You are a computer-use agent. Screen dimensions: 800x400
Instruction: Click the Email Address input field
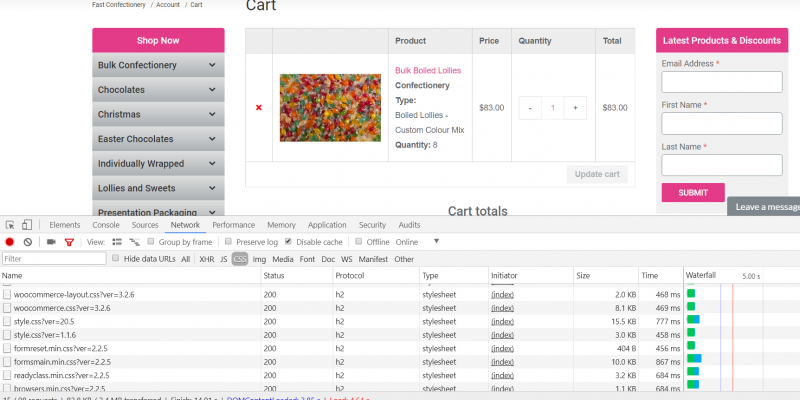pyautogui.click(x=722, y=82)
